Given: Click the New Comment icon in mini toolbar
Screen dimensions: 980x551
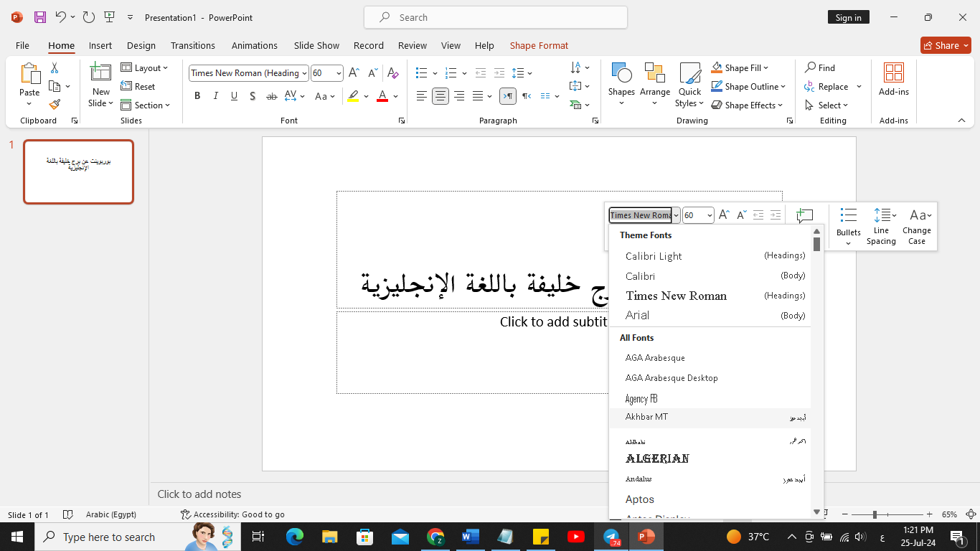Looking at the screenshot, I should (805, 215).
